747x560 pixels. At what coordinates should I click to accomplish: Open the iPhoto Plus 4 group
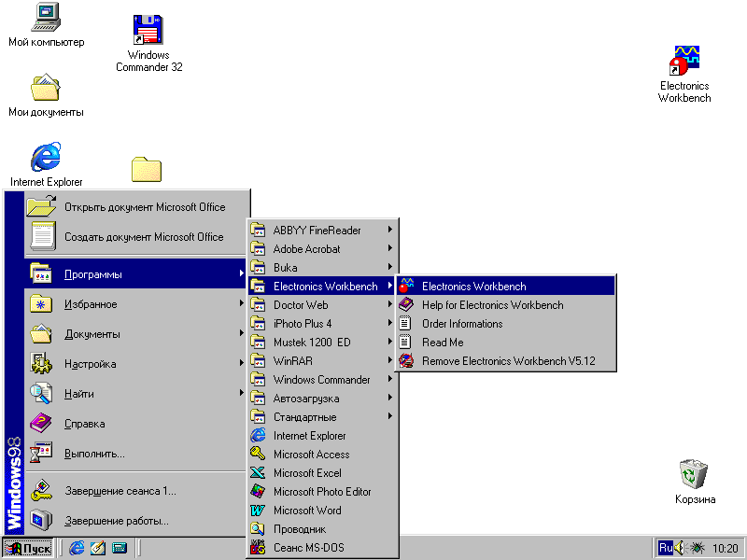pos(322,323)
